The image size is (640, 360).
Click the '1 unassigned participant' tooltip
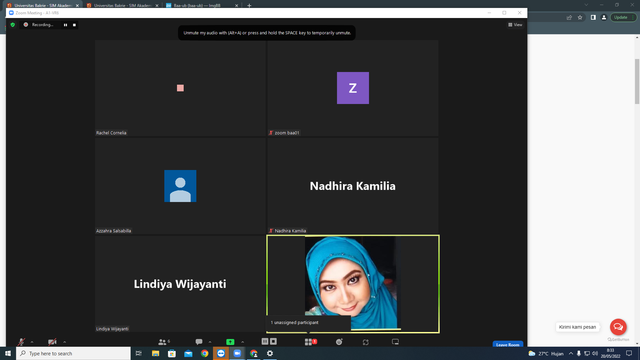click(309, 322)
